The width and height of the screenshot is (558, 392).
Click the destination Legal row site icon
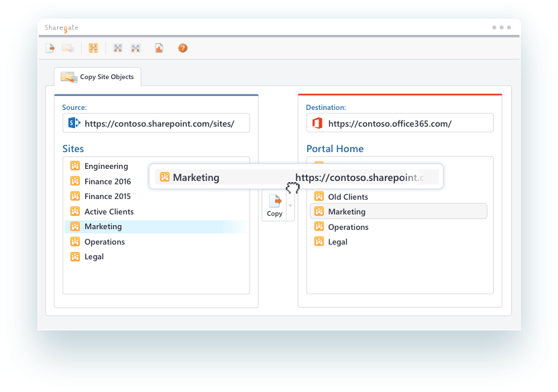click(319, 241)
